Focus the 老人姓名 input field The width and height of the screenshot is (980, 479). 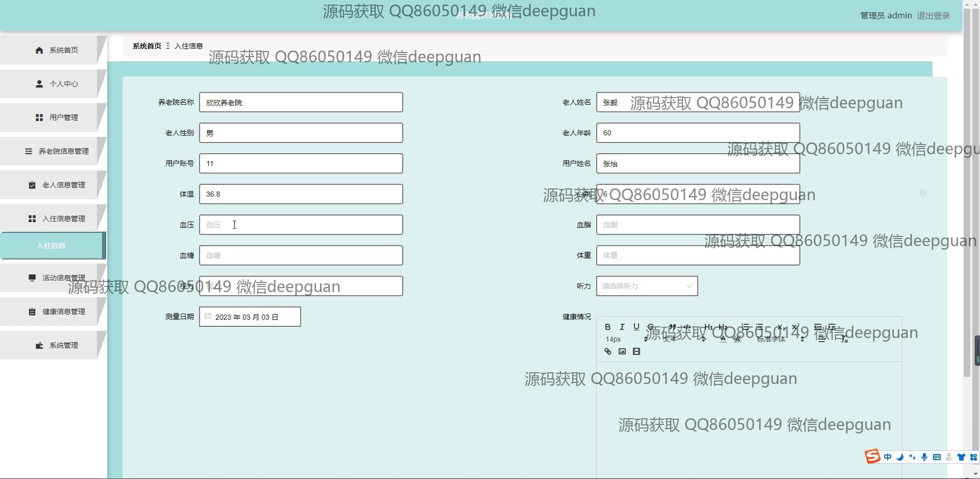click(698, 102)
